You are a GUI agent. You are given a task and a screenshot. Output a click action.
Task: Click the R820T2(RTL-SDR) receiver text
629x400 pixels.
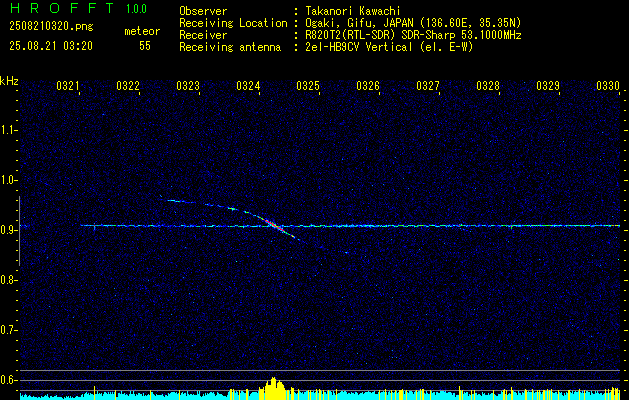click(413, 35)
